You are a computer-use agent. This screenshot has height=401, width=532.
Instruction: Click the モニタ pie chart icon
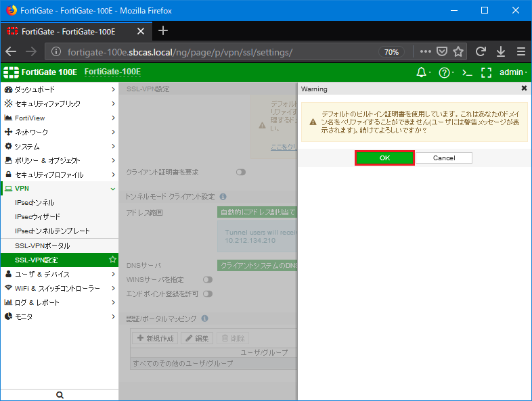pyautogui.click(x=8, y=316)
